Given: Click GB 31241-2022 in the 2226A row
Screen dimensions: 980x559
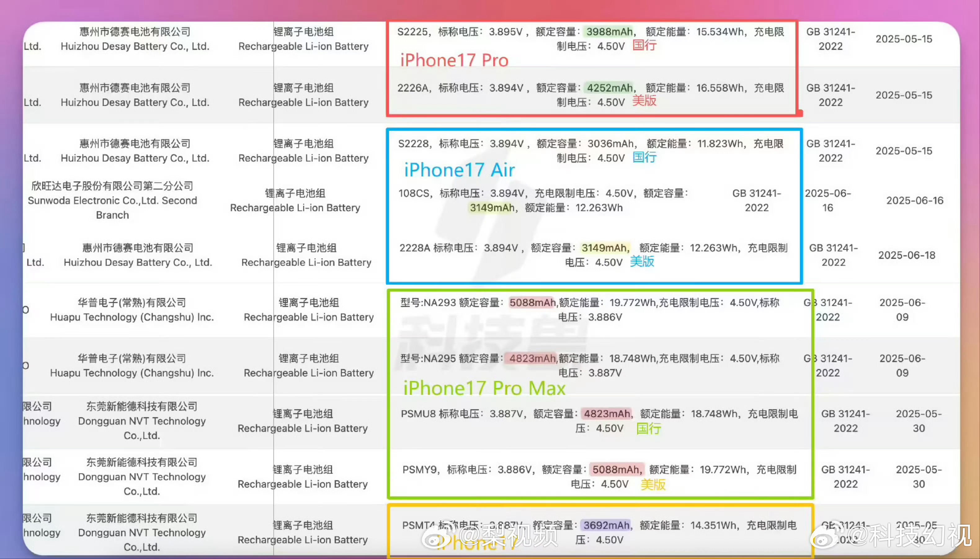Looking at the screenshot, I should click(831, 95).
